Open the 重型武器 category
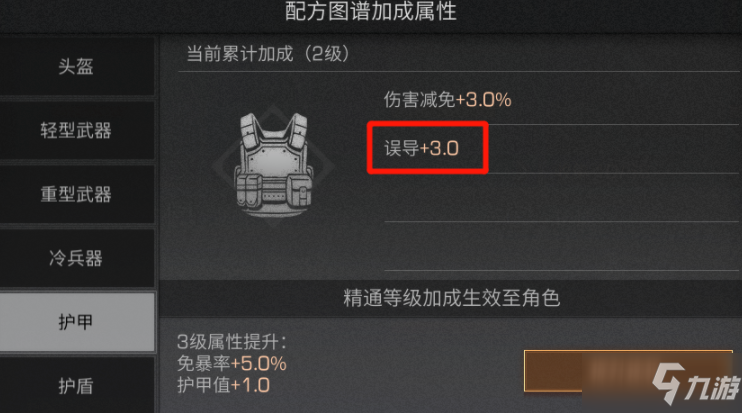 77,194
